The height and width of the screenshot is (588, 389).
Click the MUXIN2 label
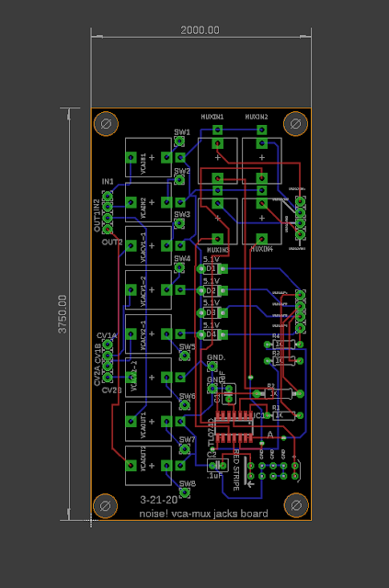click(x=257, y=117)
